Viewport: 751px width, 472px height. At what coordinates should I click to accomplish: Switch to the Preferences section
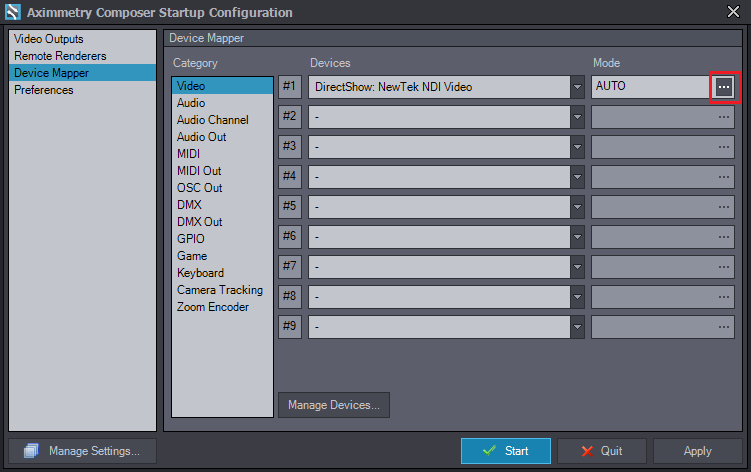click(44, 90)
